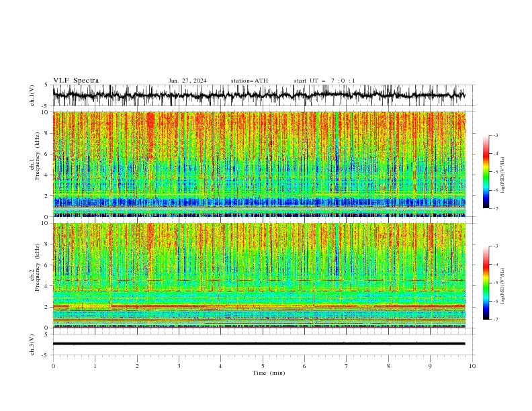Click the '3' tick on the time axis

pyautogui.click(x=179, y=366)
